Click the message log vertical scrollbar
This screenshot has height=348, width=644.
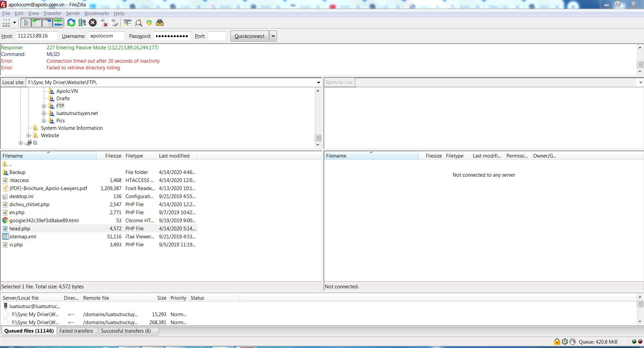point(640,60)
